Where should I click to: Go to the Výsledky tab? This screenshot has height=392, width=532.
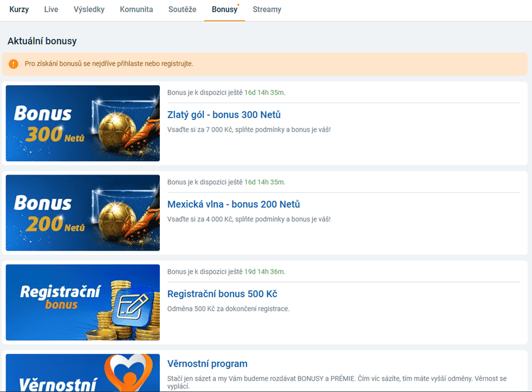(x=89, y=10)
